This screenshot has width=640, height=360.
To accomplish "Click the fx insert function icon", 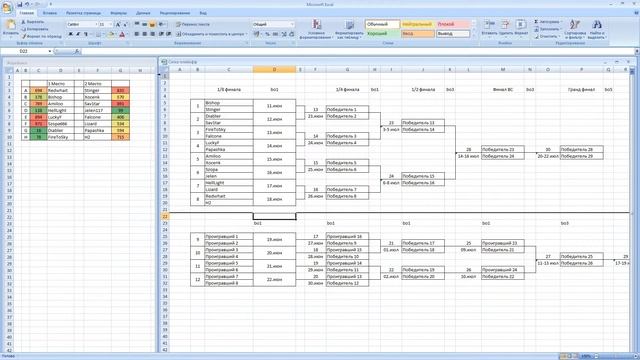I will [77, 51].
